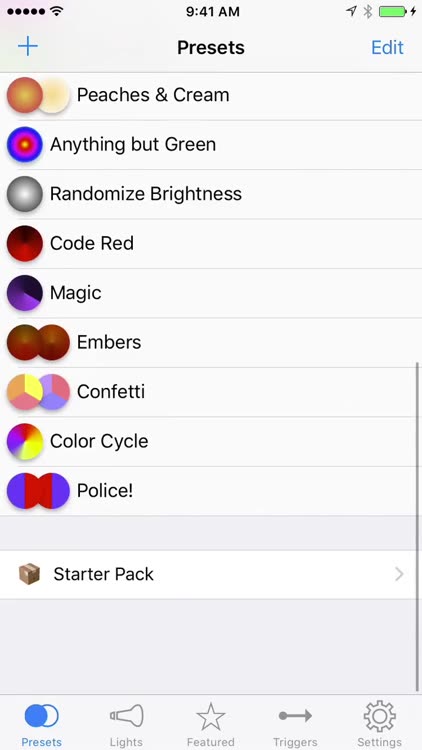This screenshot has height=750, width=422.
Task: Expand the Starter Pack chevron
Action: pyautogui.click(x=399, y=574)
